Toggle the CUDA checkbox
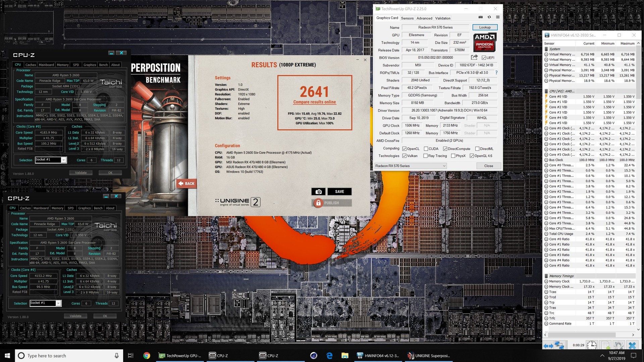 [x=426, y=149]
